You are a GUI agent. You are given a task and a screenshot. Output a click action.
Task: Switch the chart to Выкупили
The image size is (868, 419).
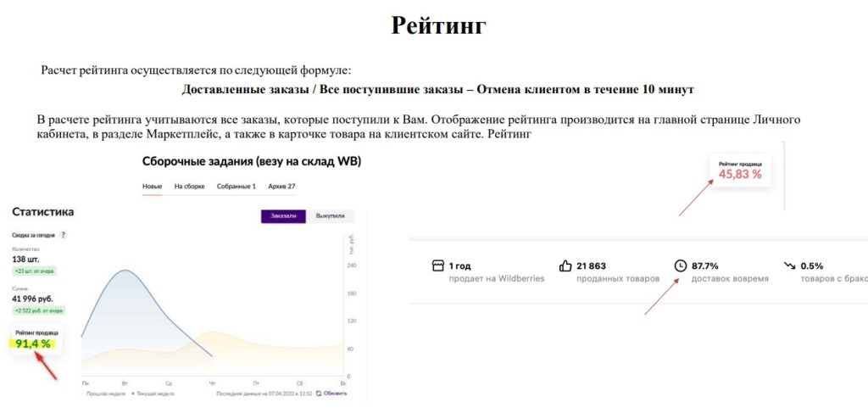(330, 216)
